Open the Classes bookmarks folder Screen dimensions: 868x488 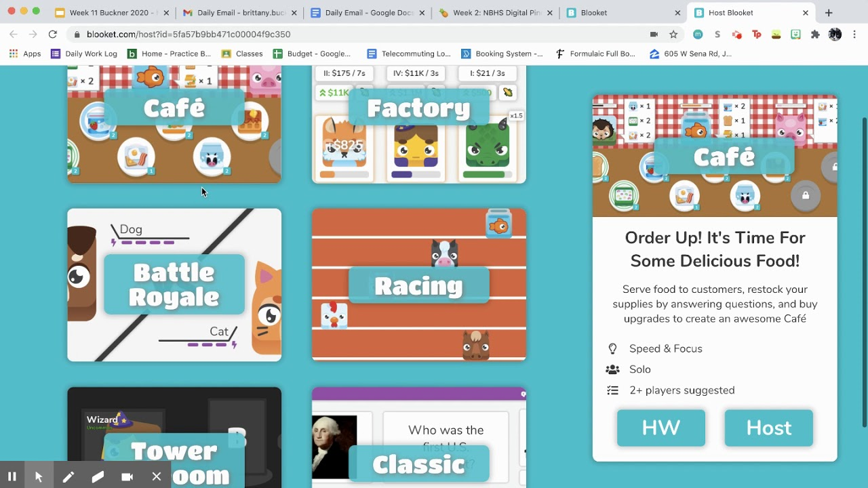(241, 54)
